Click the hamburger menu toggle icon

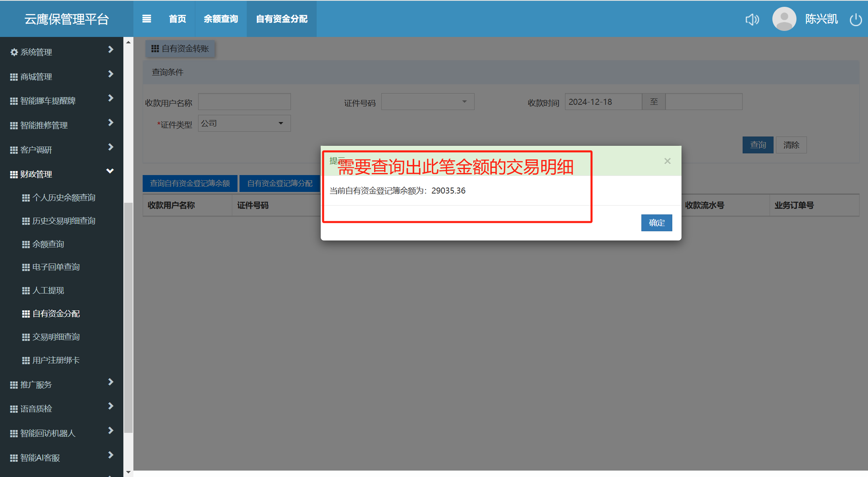pos(147,19)
